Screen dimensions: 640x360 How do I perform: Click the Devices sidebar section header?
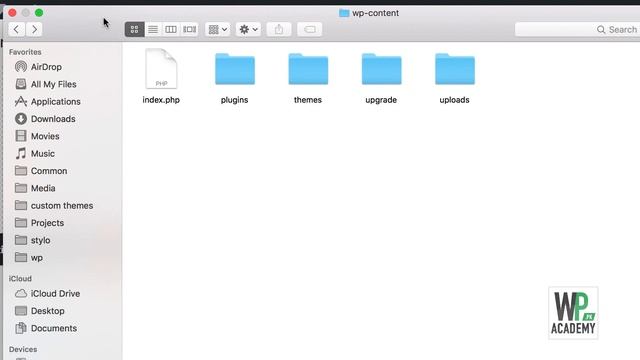point(23,349)
